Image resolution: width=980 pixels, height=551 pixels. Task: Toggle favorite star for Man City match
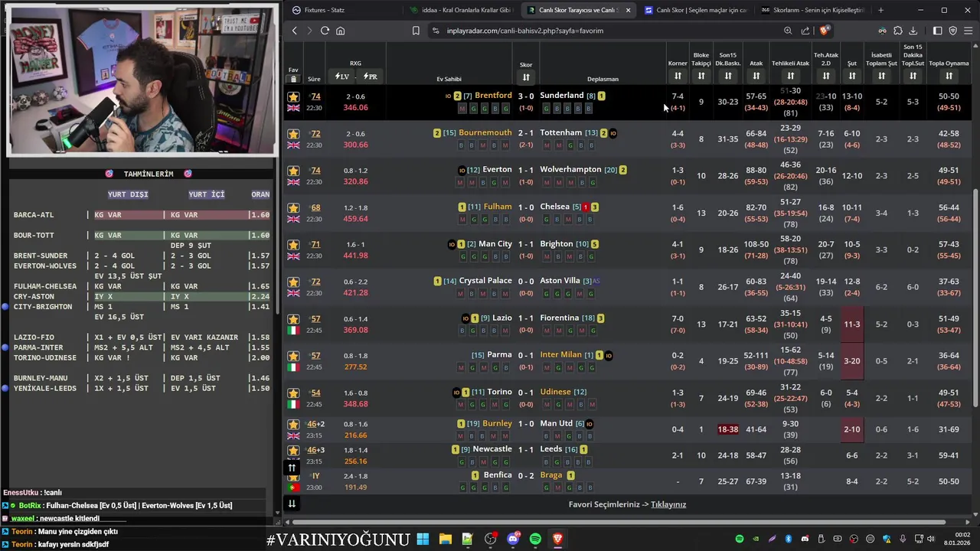[x=293, y=245]
